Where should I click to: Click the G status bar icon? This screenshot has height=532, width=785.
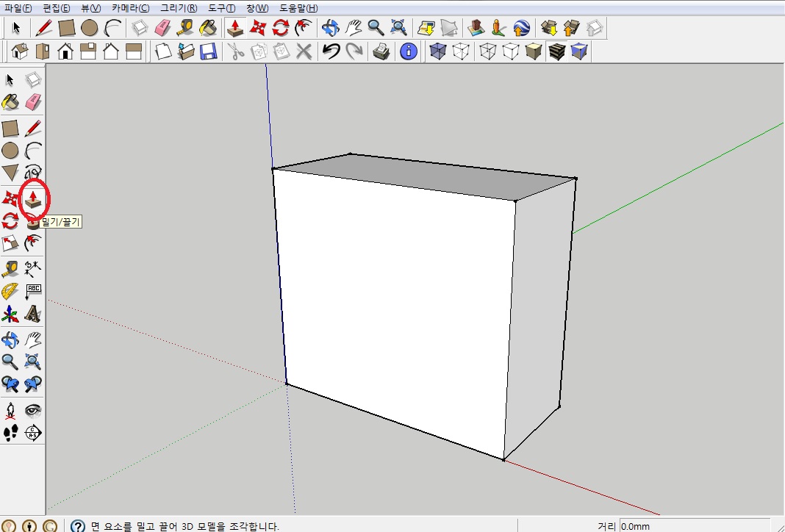pos(50,526)
